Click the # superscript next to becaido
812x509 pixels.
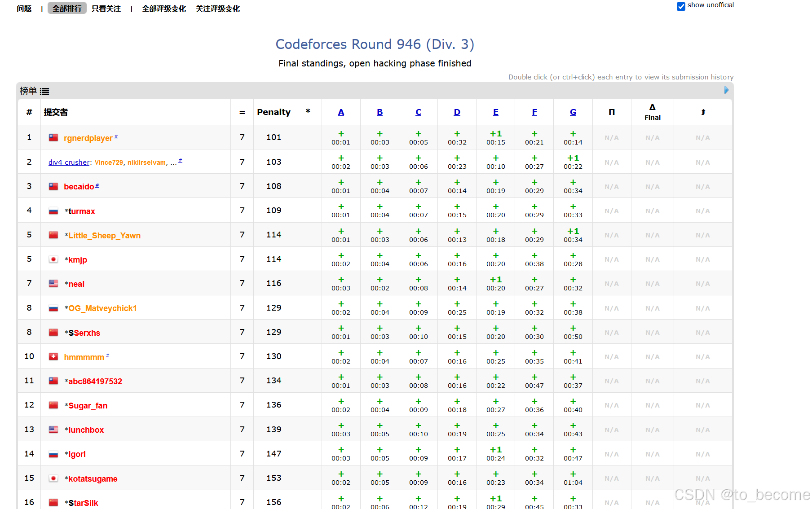97,185
